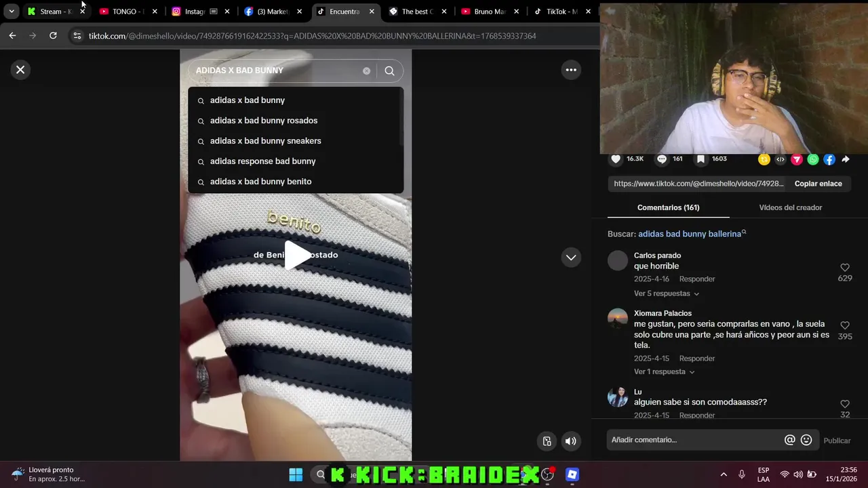Share the video to Facebook

coord(829,159)
